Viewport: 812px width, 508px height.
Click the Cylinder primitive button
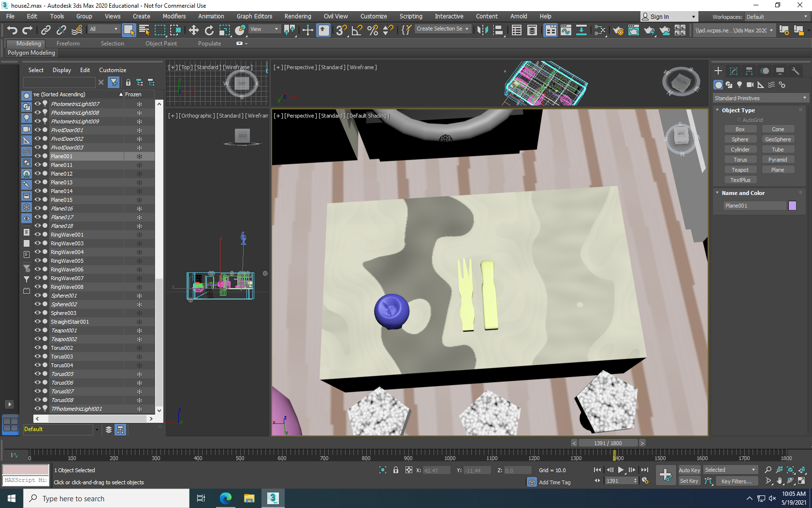[740, 149]
